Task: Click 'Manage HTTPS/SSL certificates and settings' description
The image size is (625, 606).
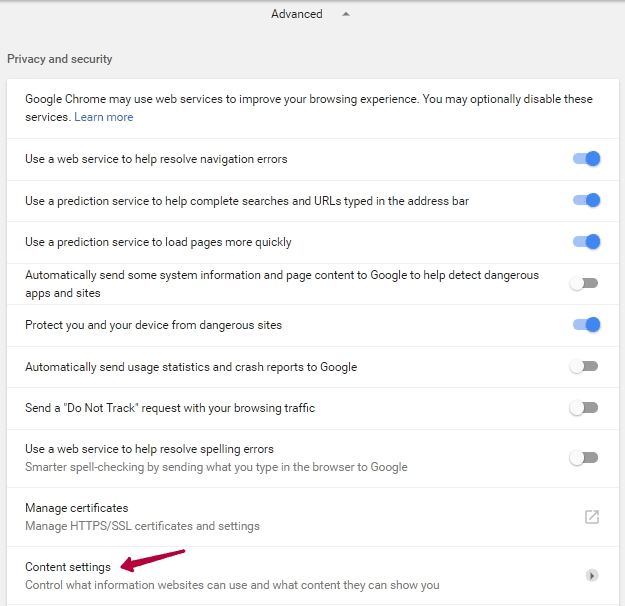Action: pos(142,526)
